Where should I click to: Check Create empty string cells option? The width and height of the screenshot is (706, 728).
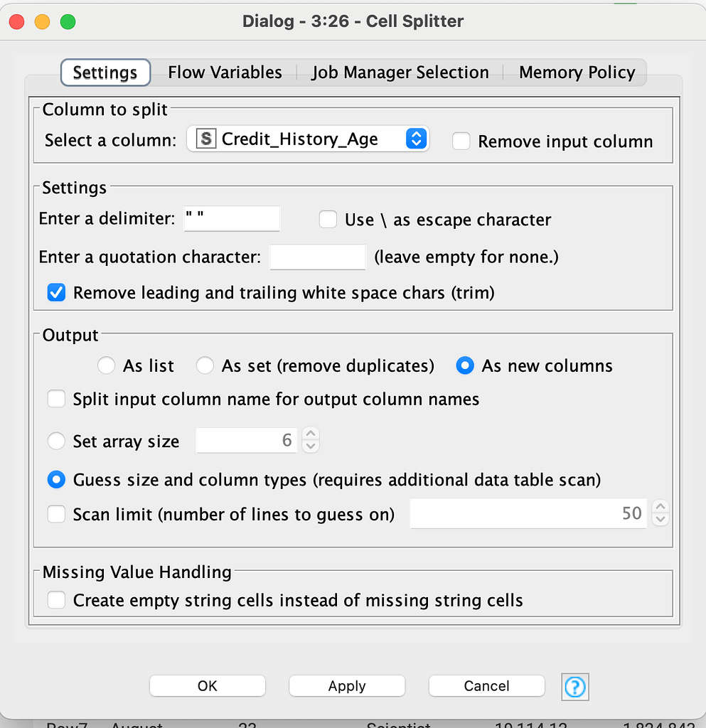[56, 599]
